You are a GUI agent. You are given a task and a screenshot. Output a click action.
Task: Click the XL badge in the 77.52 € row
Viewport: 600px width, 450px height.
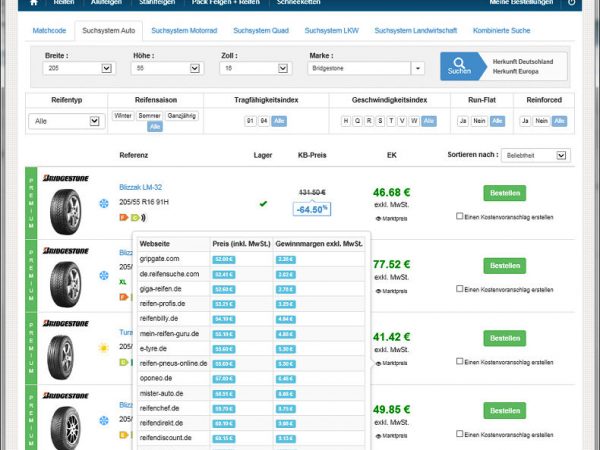[x=123, y=282]
